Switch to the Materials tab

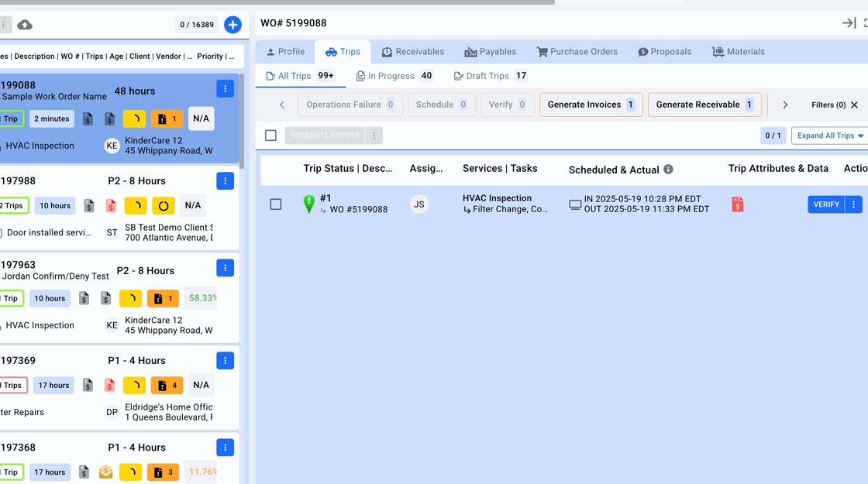click(738, 51)
